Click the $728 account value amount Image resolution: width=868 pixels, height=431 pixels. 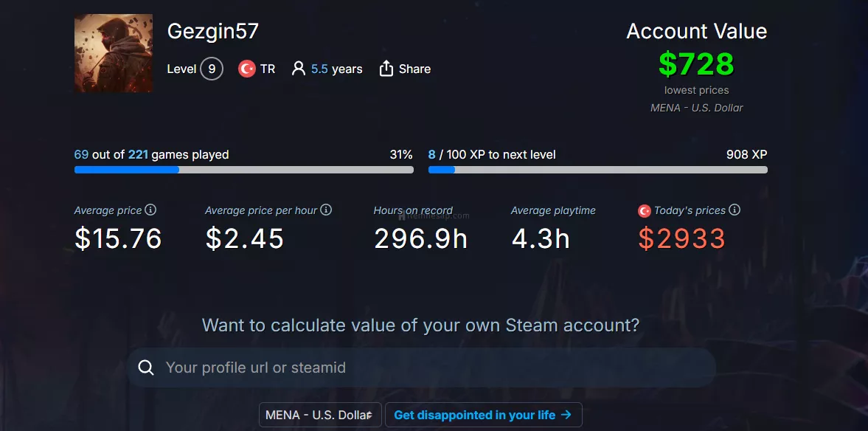pos(696,63)
